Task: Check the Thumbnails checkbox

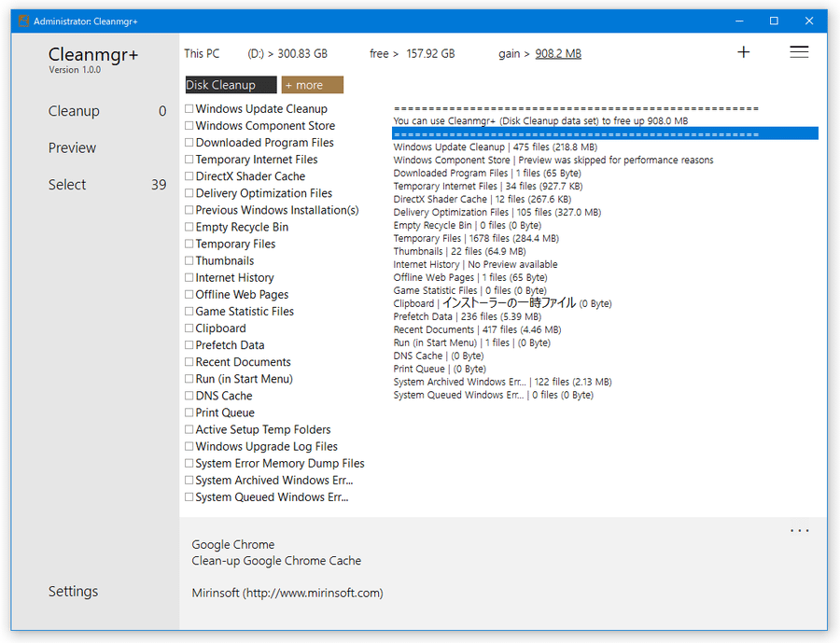Action: click(x=189, y=261)
